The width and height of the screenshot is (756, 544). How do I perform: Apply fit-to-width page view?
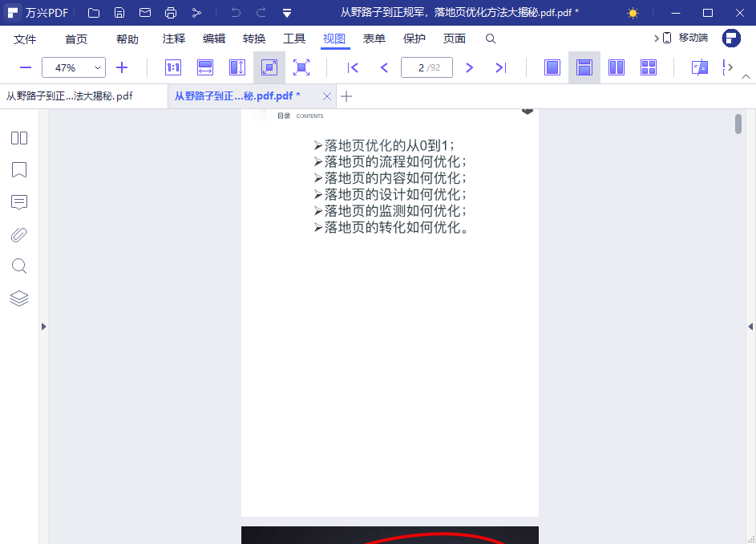205,67
